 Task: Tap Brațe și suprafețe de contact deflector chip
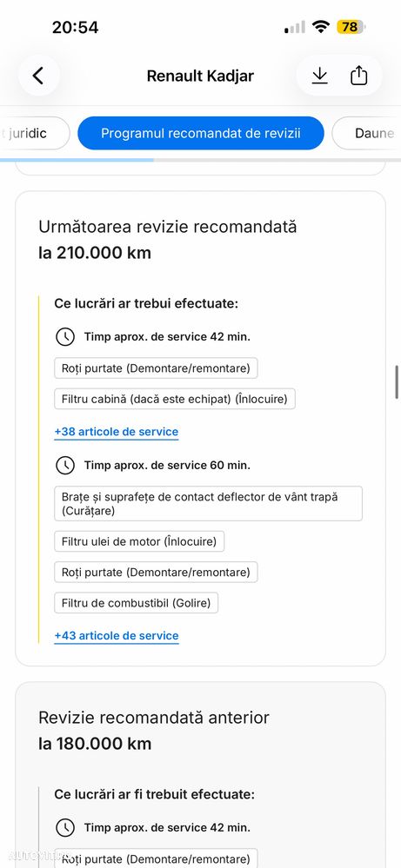(x=208, y=504)
